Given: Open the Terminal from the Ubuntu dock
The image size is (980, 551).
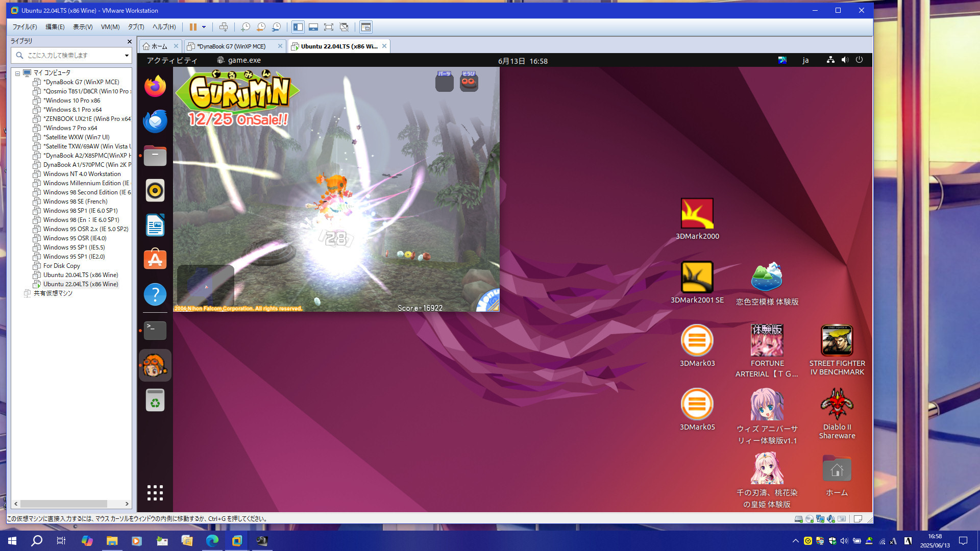Looking at the screenshot, I should pyautogui.click(x=155, y=330).
